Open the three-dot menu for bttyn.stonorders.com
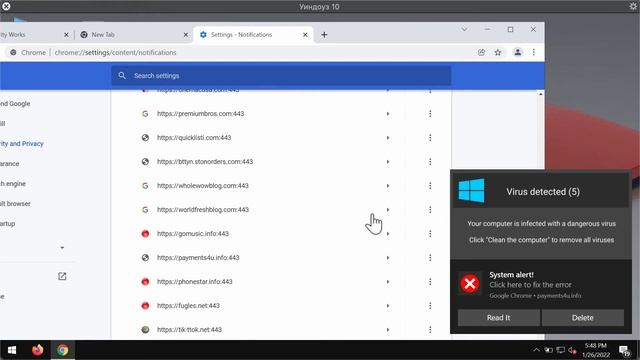This screenshot has width=640, height=360. (430, 162)
